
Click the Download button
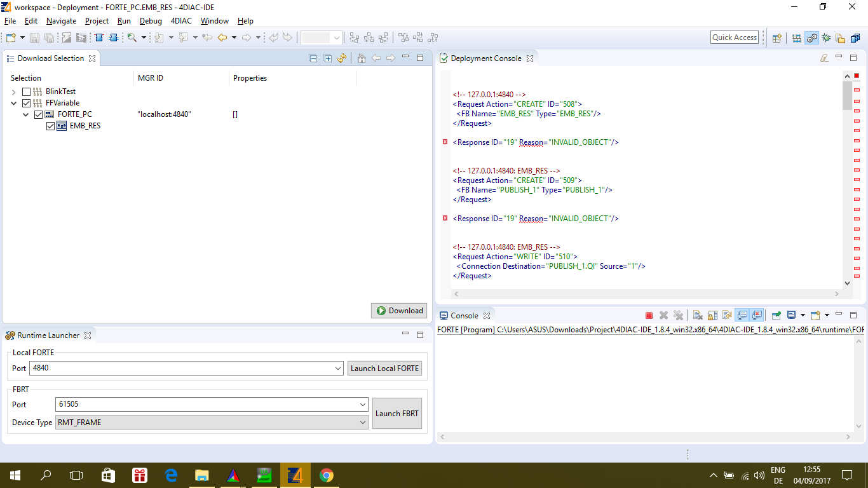click(x=399, y=311)
